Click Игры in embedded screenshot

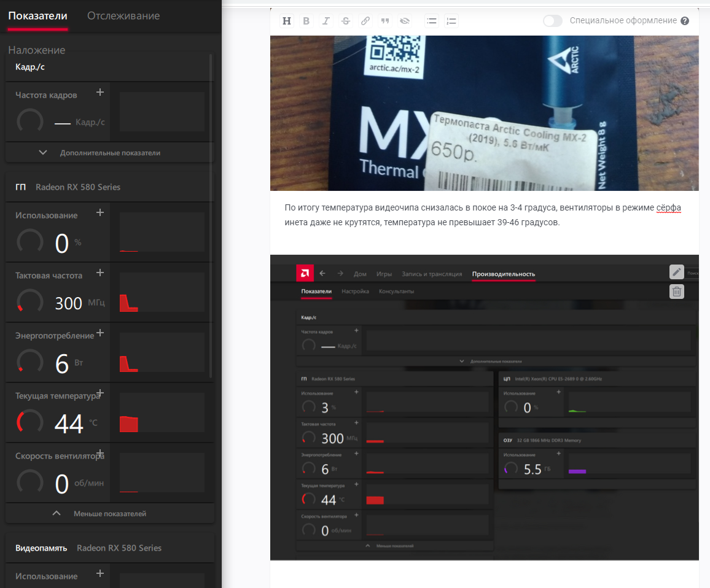tap(384, 274)
